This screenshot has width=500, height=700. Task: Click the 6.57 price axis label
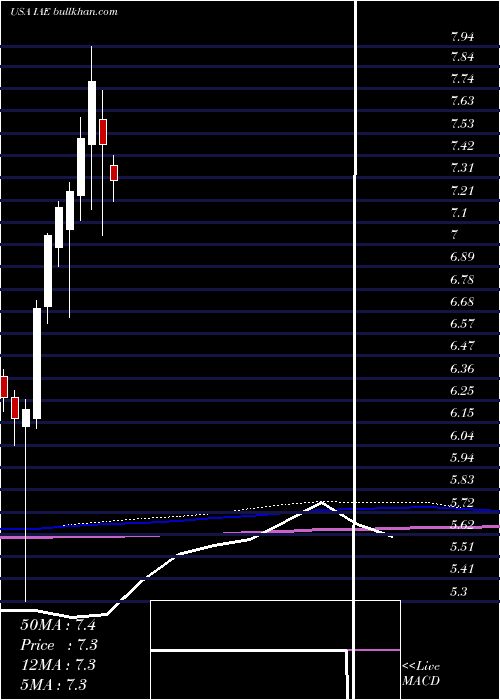462,324
